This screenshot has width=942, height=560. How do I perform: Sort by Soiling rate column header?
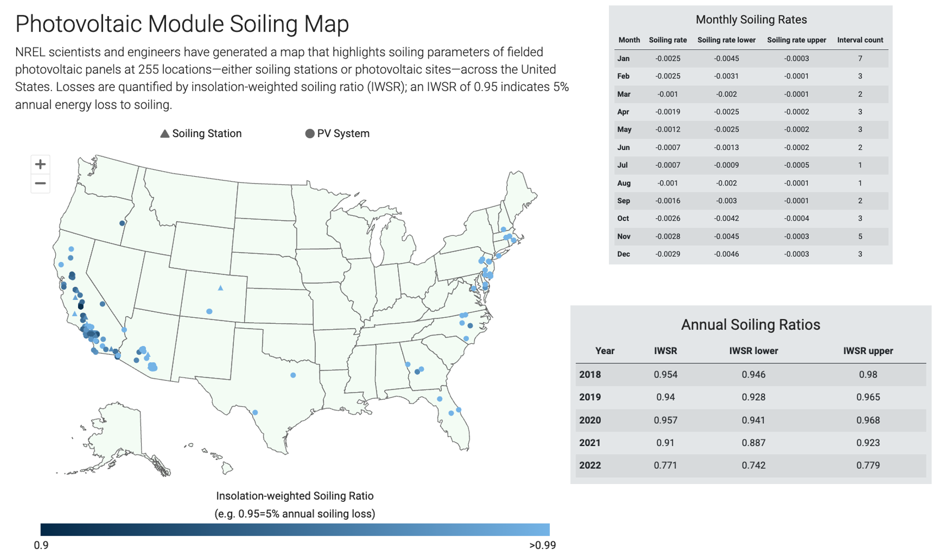click(667, 40)
